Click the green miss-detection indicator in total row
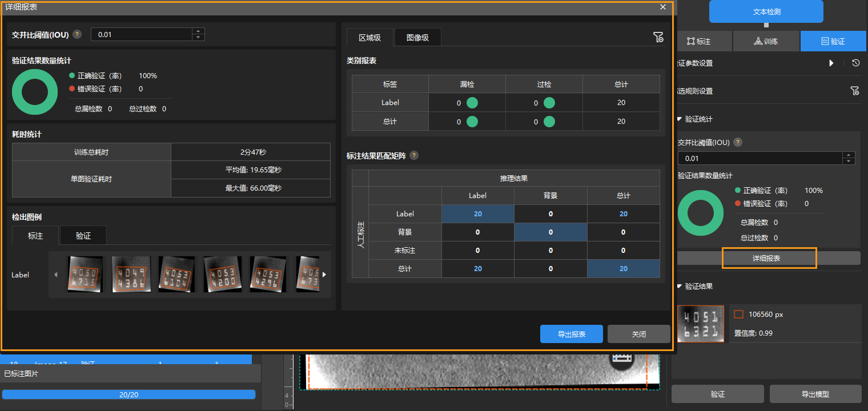The height and width of the screenshot is (411, 868). pyautogui.click(x=472, y=121)
